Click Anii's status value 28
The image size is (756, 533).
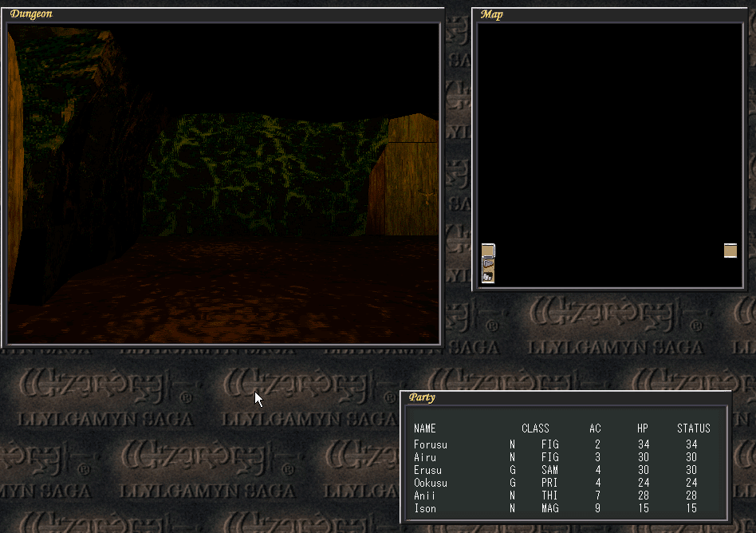(691, 495)
